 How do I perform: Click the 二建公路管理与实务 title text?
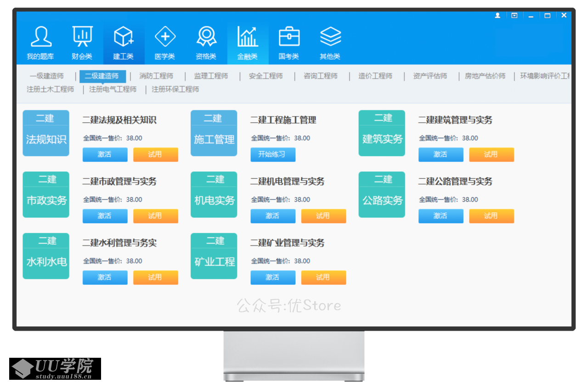455,182
